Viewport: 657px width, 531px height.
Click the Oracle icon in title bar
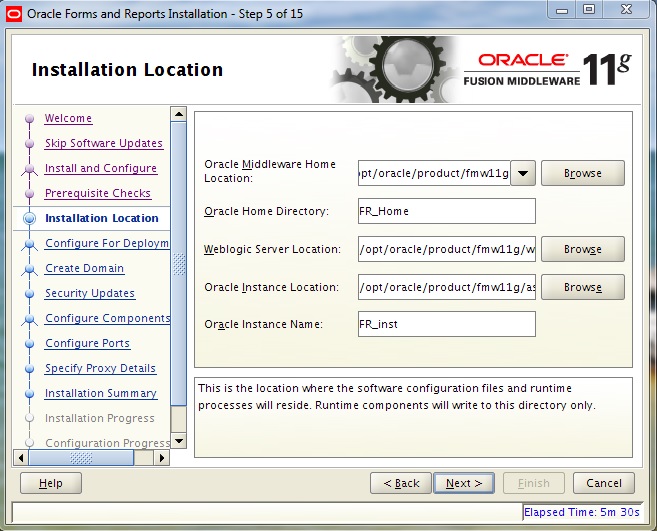pos(12,12)
